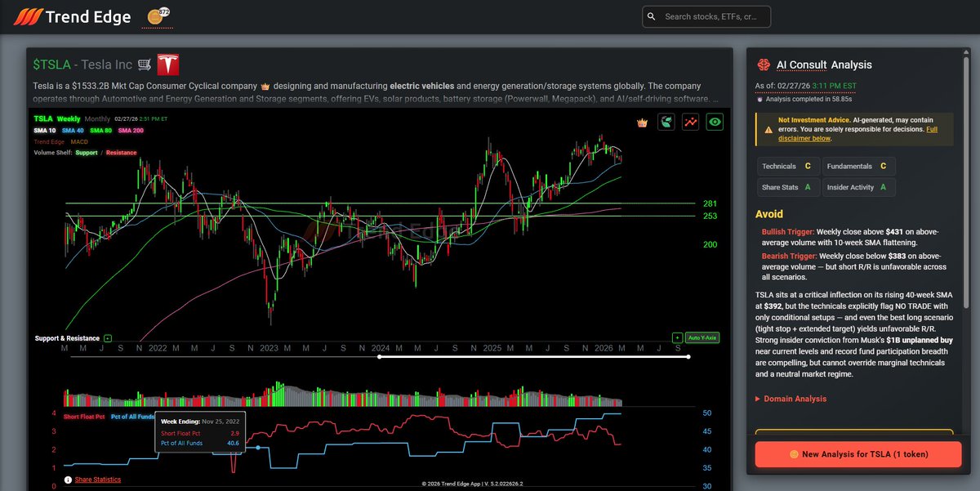980x491 pixels.
Task: Click the info icon beside Share Statistics
Action: [68, 480]
